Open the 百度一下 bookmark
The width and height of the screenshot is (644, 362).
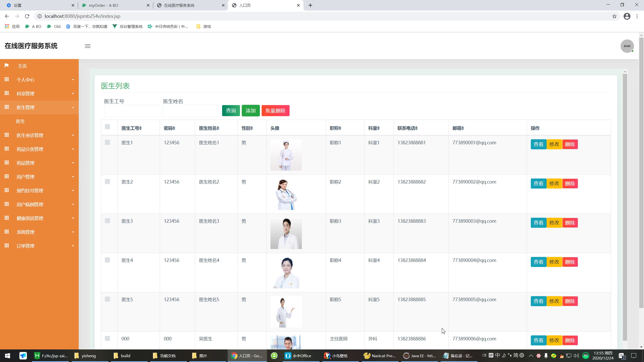click(x=87, y=26)
